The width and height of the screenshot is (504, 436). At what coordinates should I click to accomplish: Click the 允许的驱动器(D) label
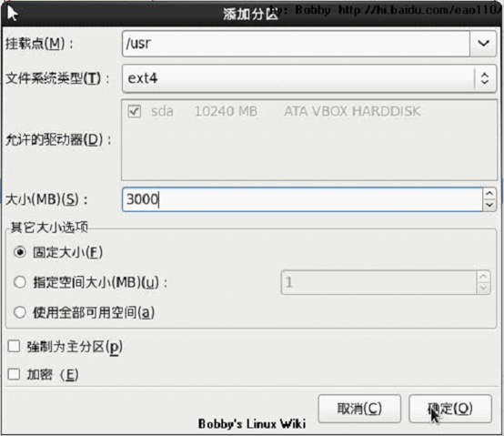[58, 139]
